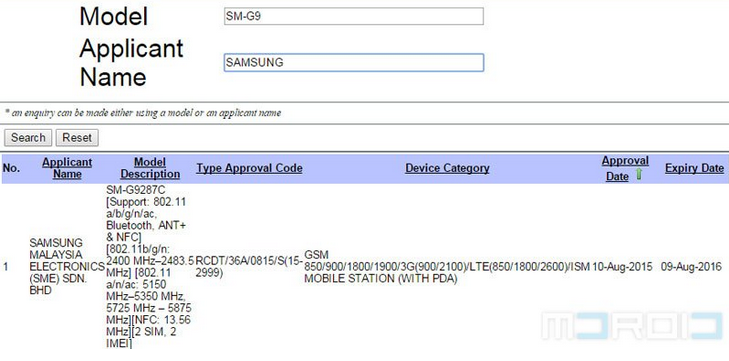This screenshot has height=361, width=729.
Task: Sort by Type Approval Code header
Action: click(249, 168)
